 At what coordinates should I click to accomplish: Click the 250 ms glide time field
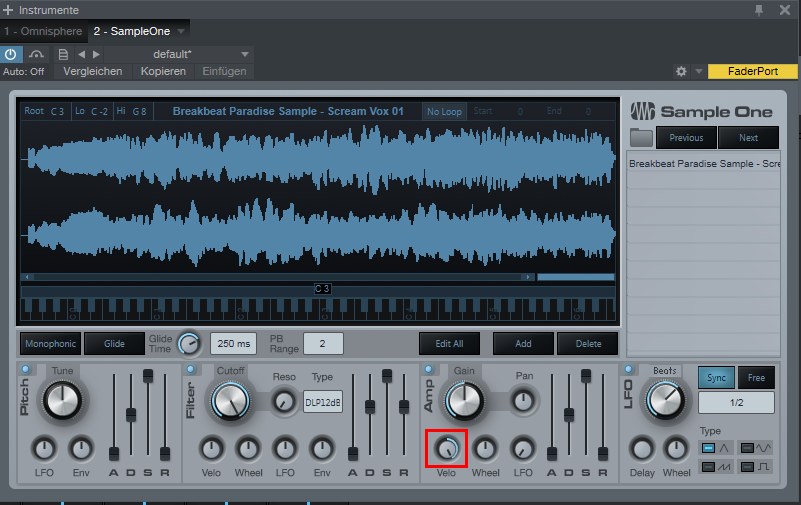tap(233, 344)
